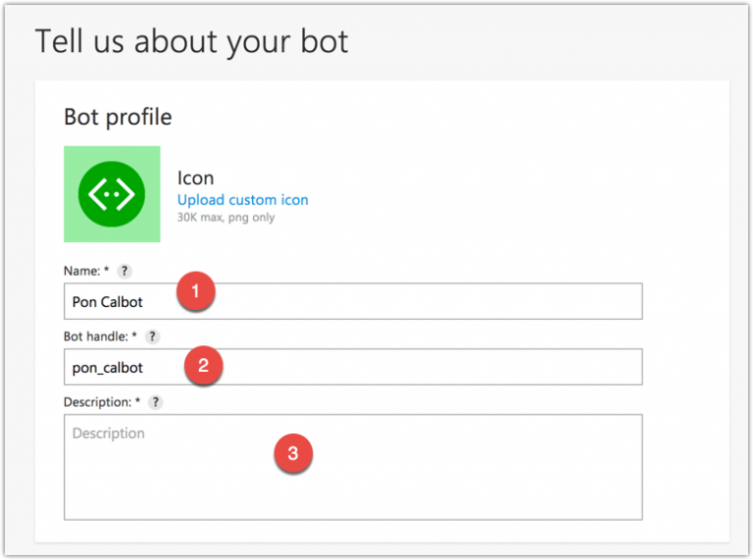Click the "Description: *" field label
This screenshot has width=753, height=560.
coord(102,402)
